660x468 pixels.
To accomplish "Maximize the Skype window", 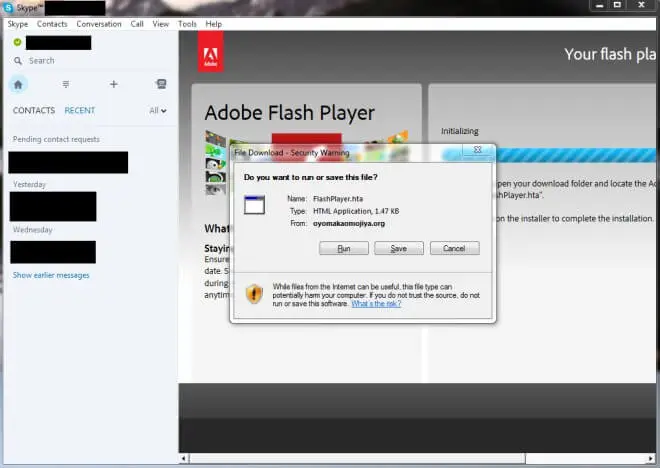I will point(617,5).
